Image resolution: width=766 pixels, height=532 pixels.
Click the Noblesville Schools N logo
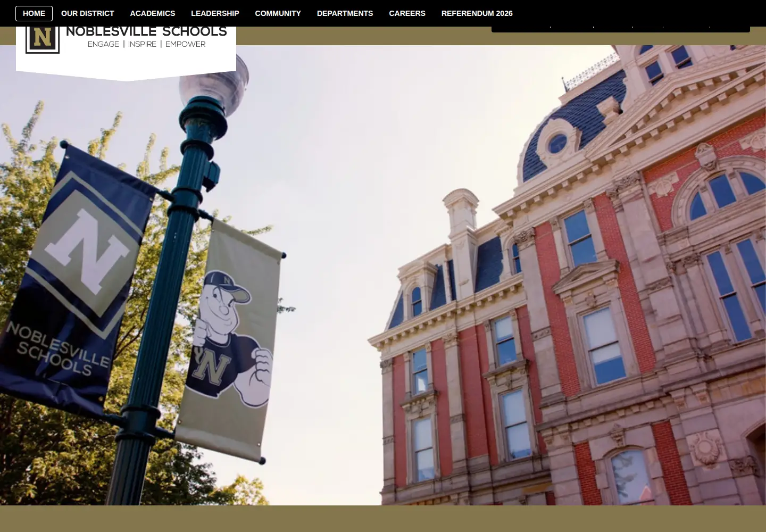pyautogui.click(x=43, y=39)
